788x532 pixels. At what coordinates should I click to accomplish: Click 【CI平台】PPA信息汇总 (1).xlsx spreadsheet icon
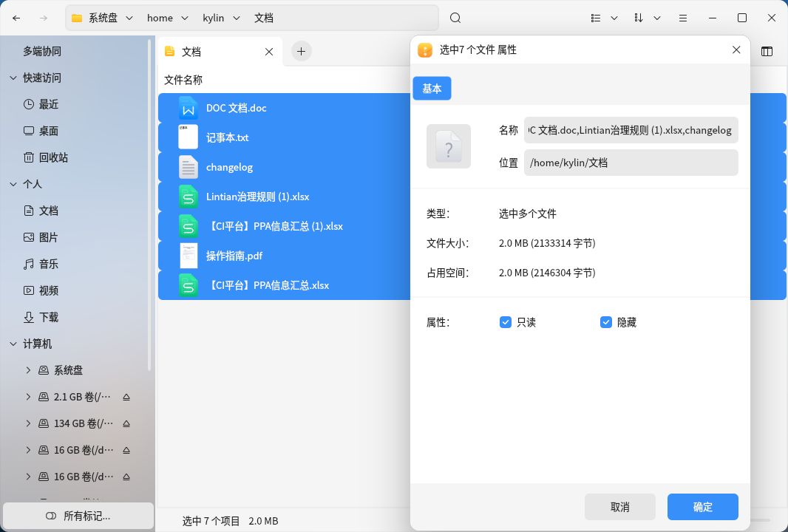point(188,226)
